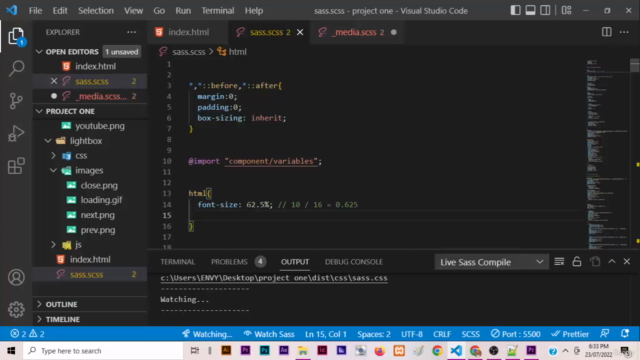Open feedback icon in status bar
640x360 pixels.
pyautogui.click(x=605, y=334)
